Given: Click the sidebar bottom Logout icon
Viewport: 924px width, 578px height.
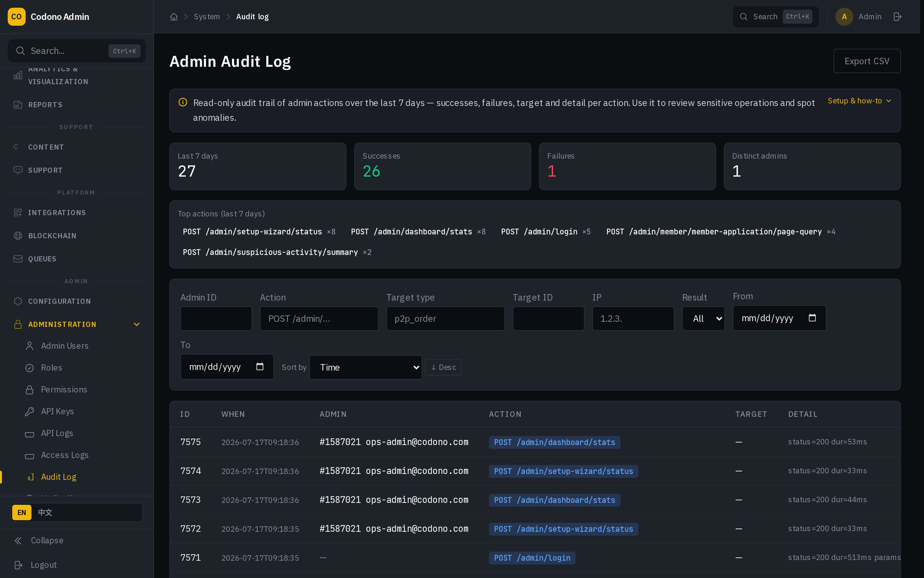Looking at the screenshot, I should [18, 565].
